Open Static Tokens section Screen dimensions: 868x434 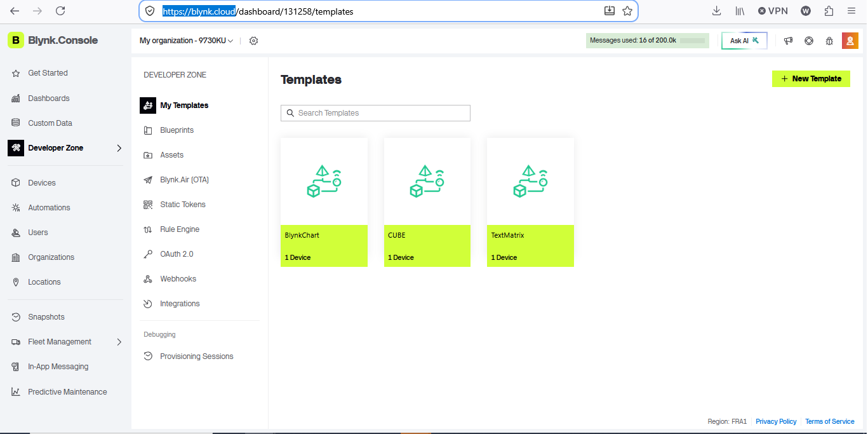pos(183,205)
